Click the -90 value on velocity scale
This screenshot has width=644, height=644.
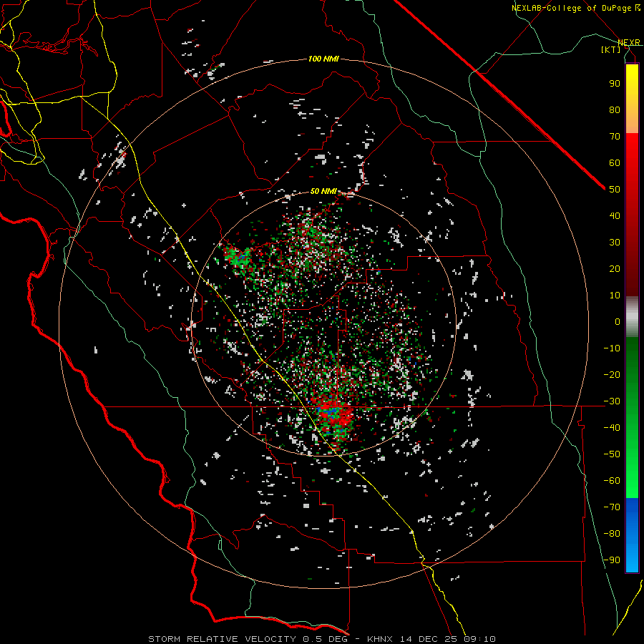(612, 560)
